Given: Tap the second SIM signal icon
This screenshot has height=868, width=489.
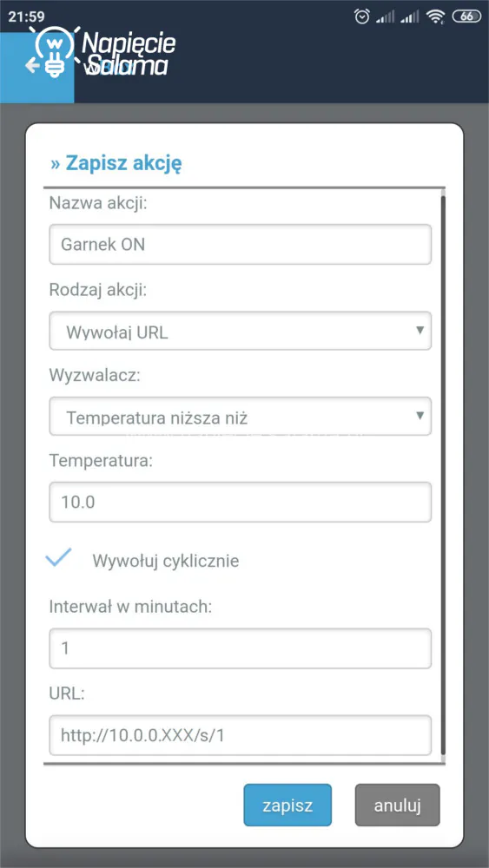Looking at the screenshot, I should point(410,17).
